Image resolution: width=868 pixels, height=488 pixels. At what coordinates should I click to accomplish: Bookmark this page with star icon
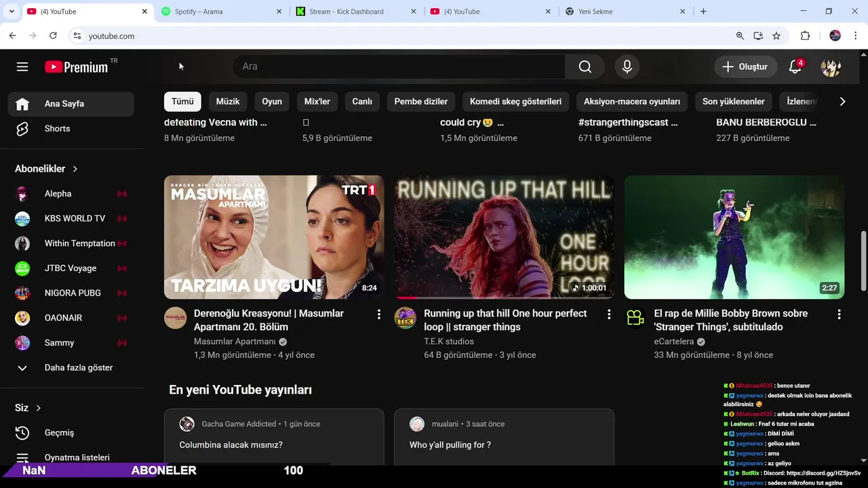776,36
